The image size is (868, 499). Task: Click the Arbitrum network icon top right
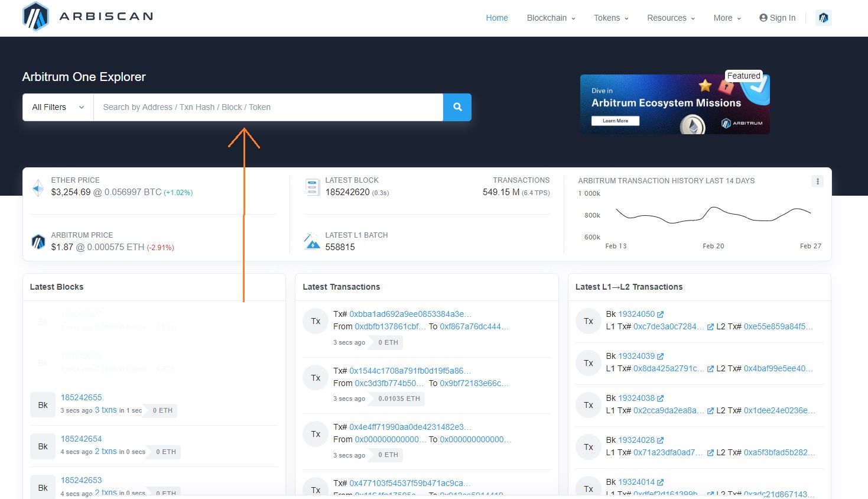pos(823,18)
